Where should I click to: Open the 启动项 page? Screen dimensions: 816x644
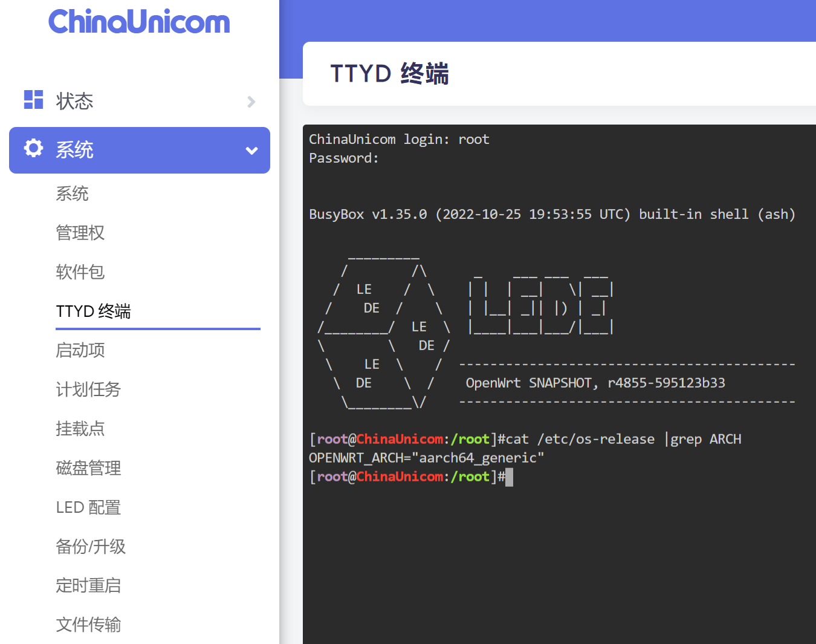[x=80, y=350]
